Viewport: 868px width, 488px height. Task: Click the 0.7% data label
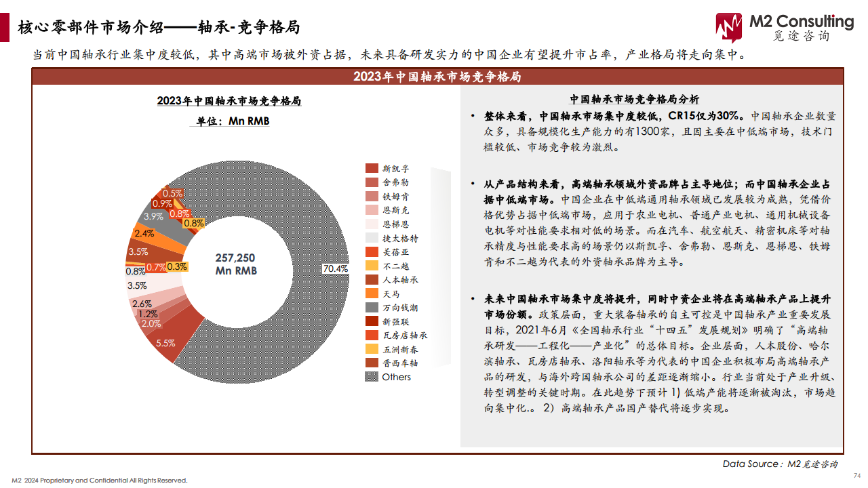click(156, 267)
